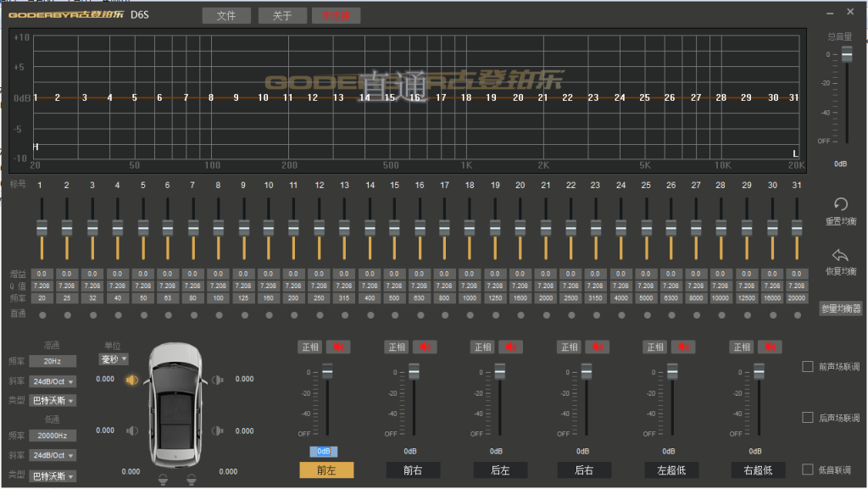Open the 关于 menu
This screenshot has width=868, height=489.
click(282, 15)
